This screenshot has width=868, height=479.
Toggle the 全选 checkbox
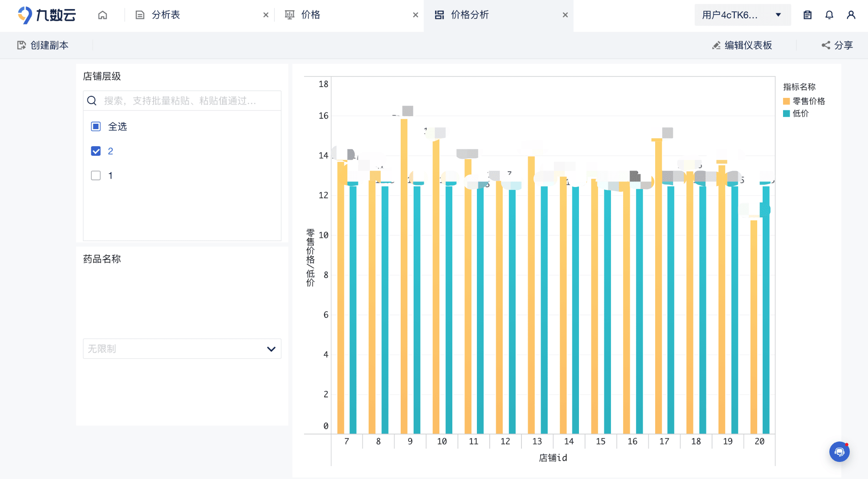pyautogui.click(x=96, y=126)
